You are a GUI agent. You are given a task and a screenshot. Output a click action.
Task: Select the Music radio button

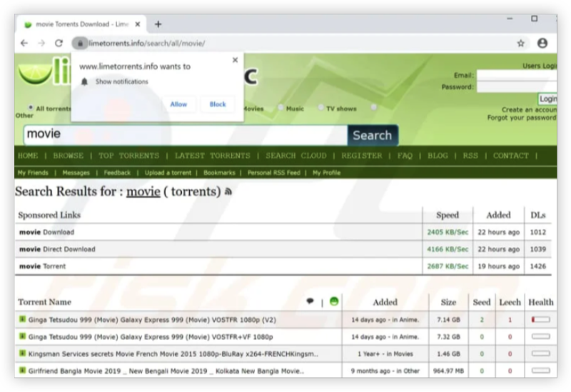[x=281, y=108]
